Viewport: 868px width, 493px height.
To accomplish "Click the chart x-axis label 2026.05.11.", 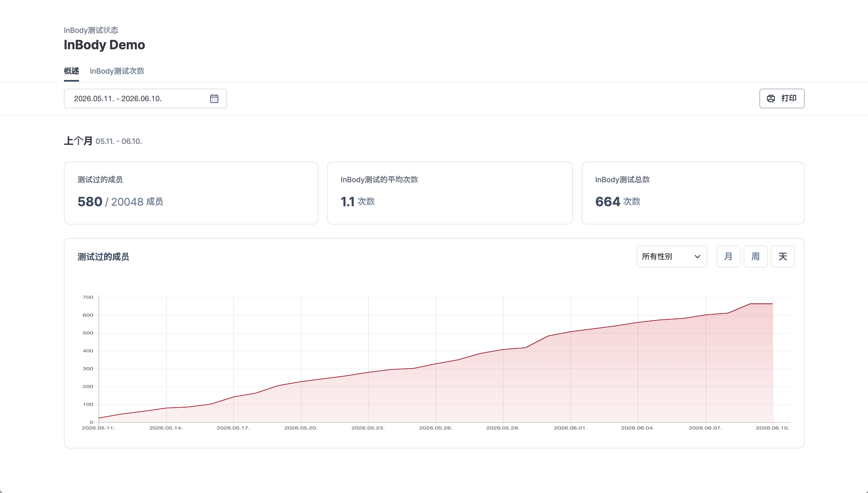I will tap(98, 428).
